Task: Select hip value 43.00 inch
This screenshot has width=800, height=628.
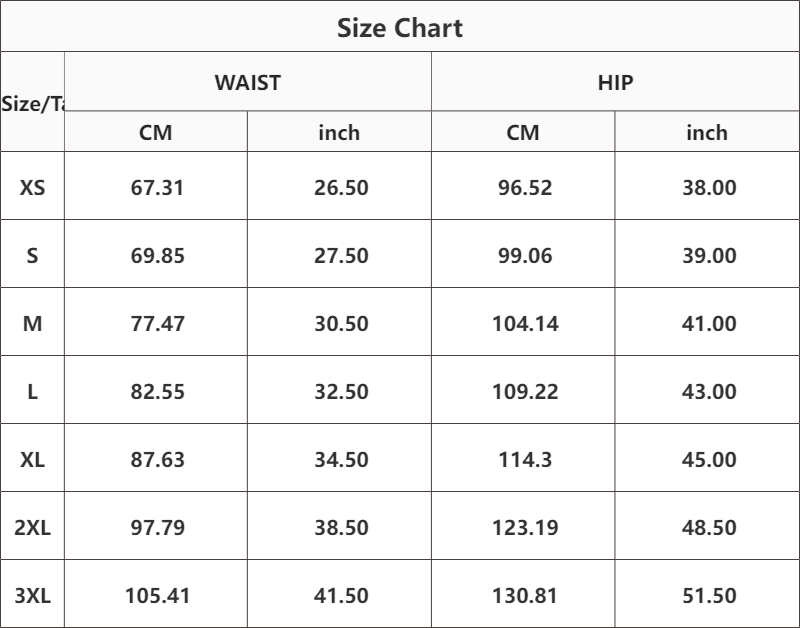Action: [709, 391]
